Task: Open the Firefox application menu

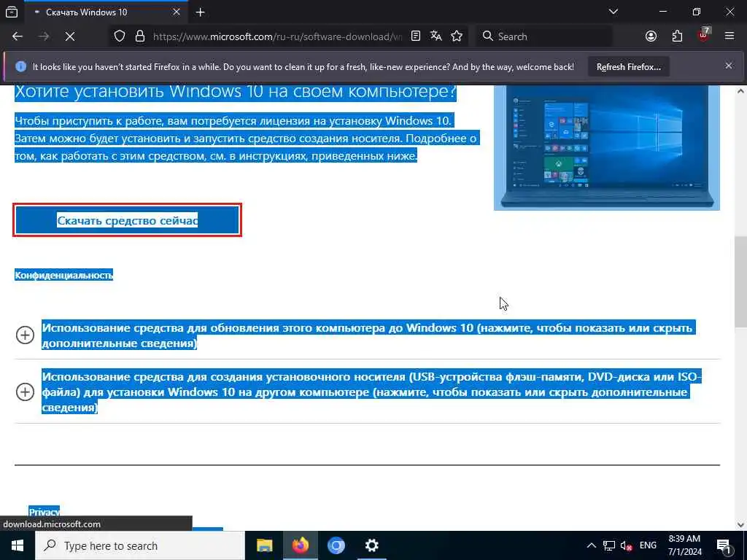Action: 729,36
